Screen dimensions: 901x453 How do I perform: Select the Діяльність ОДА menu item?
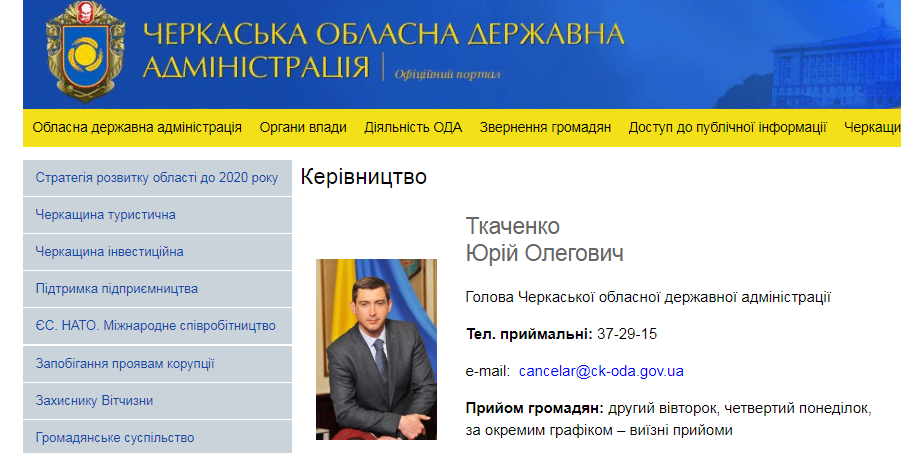413,127
